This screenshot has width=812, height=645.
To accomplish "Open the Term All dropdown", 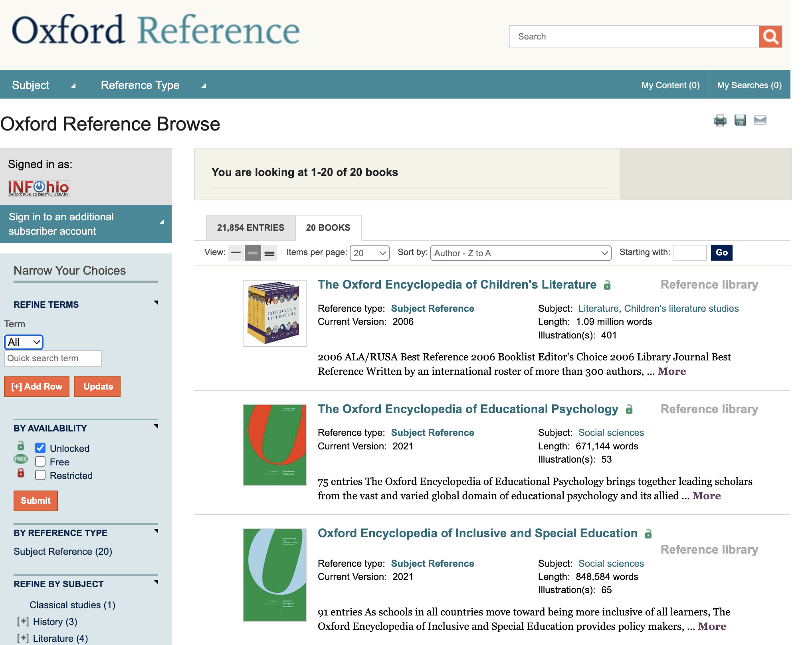I will [24, 342].
